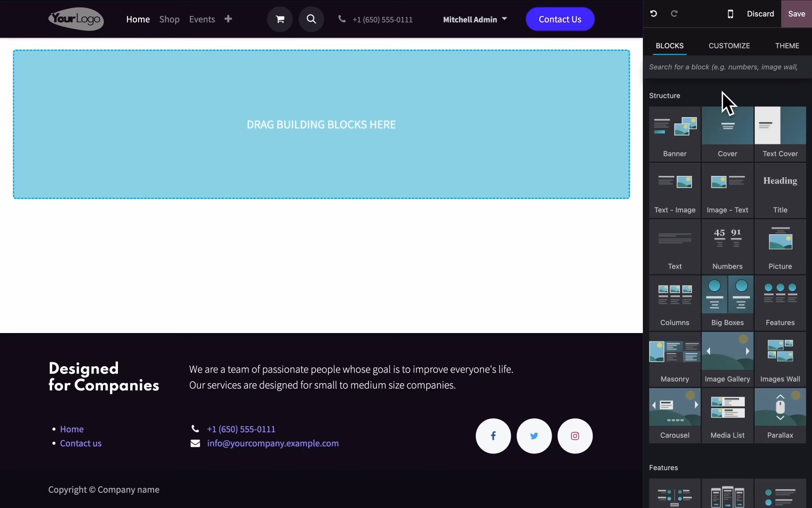Open the Twitter social icon
This screenshot has height=508, width=812.
tap(534, 436)
